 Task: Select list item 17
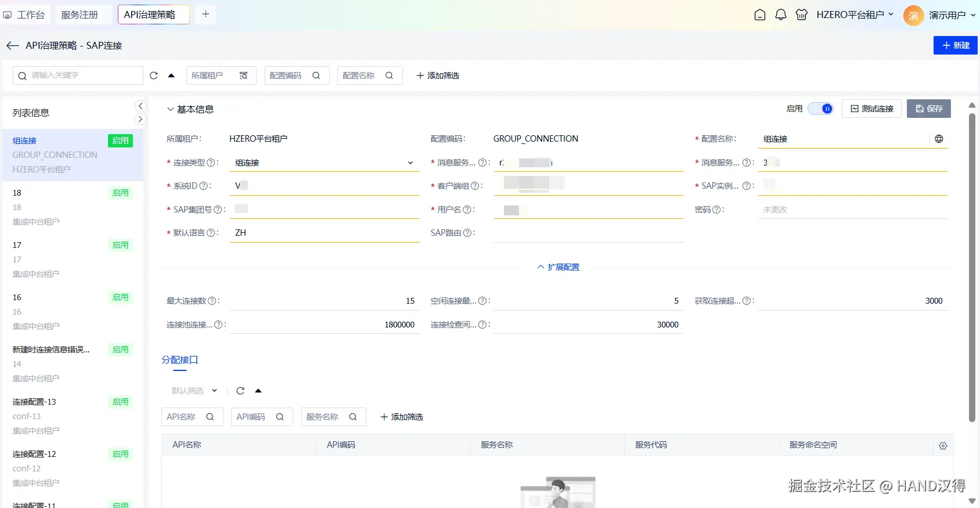tap(73, 260)
